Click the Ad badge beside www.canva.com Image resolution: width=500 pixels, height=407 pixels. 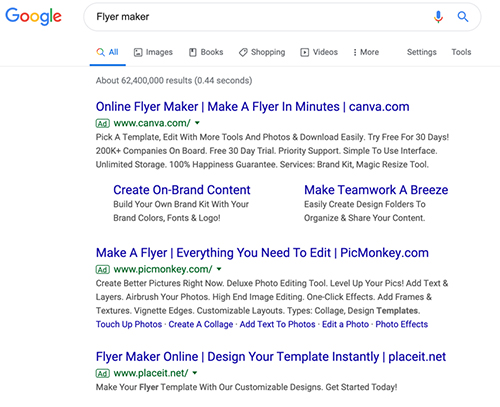click(103, 123)
